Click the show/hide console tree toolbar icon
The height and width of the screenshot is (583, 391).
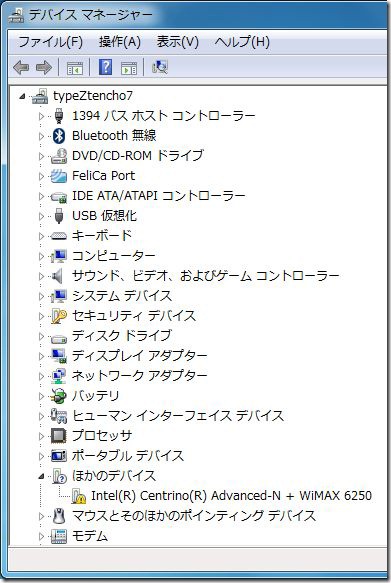coord(74,68)
